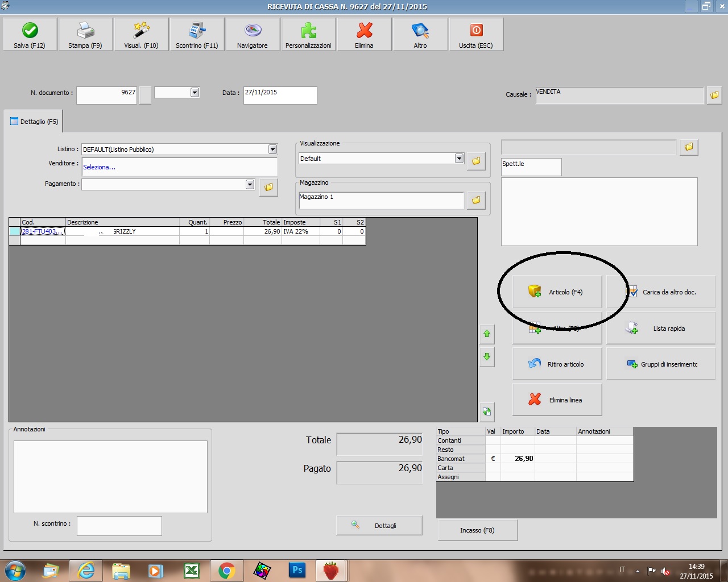Exit with Uscita (ESC)
This screenshot has width=728, height=582.
[x=476, y=34]
